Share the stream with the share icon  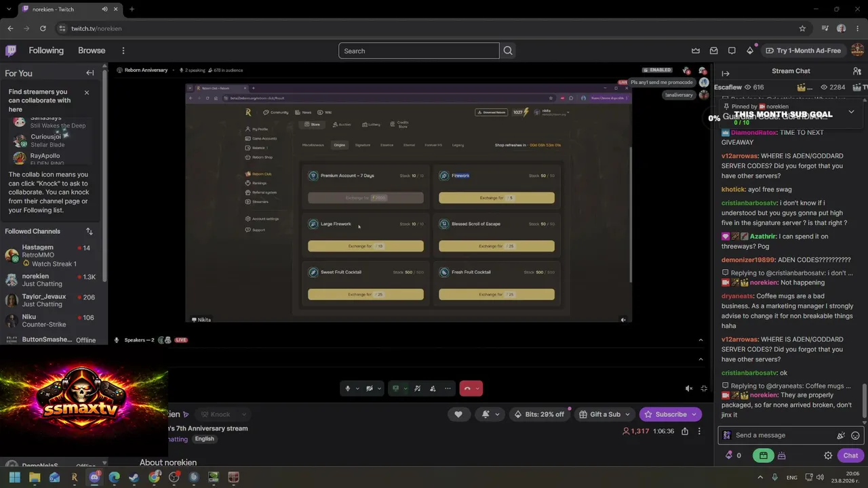coord(685,431)
